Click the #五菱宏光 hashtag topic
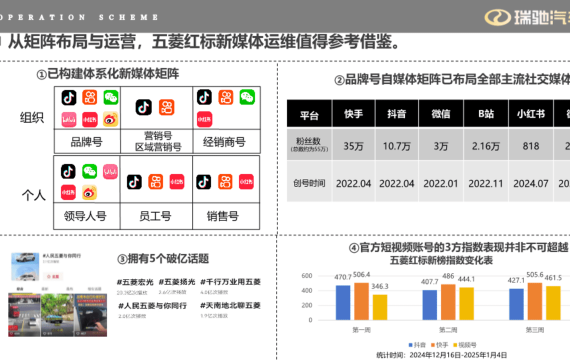 point(135,282)
